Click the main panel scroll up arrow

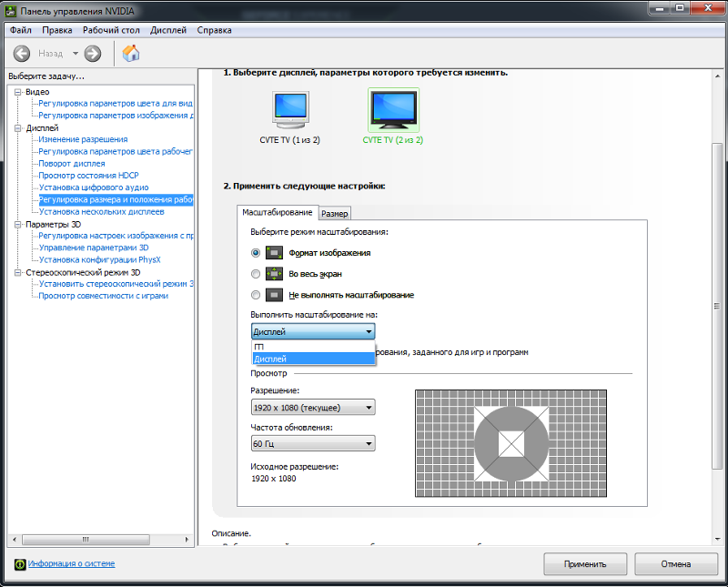pyautogui.click(x=717, y=76)
